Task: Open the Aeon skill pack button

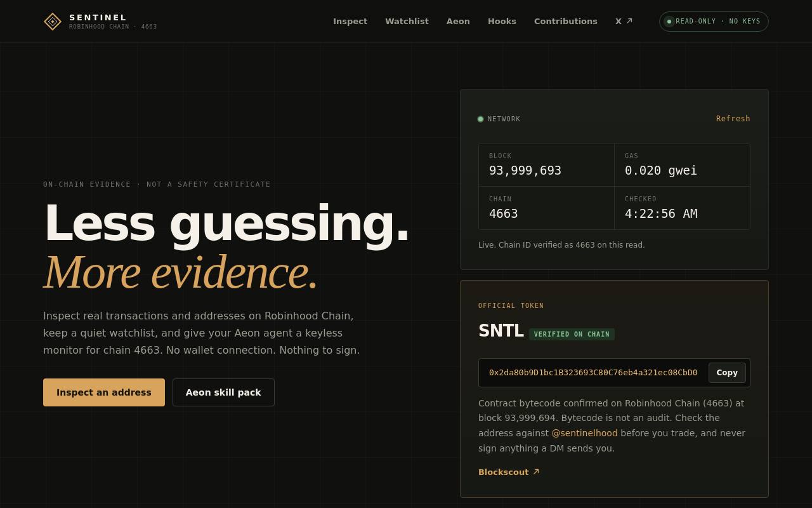Action: [x=223, y=392]
